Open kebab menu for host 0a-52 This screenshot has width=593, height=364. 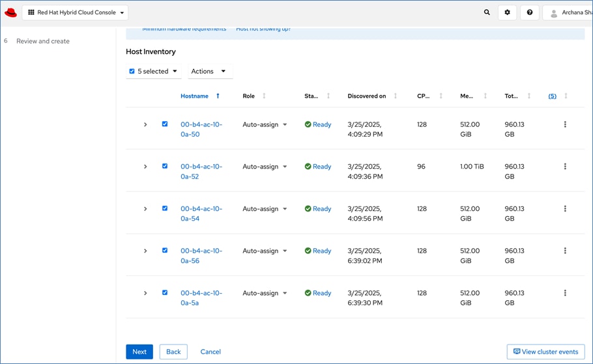click(565, 166)
